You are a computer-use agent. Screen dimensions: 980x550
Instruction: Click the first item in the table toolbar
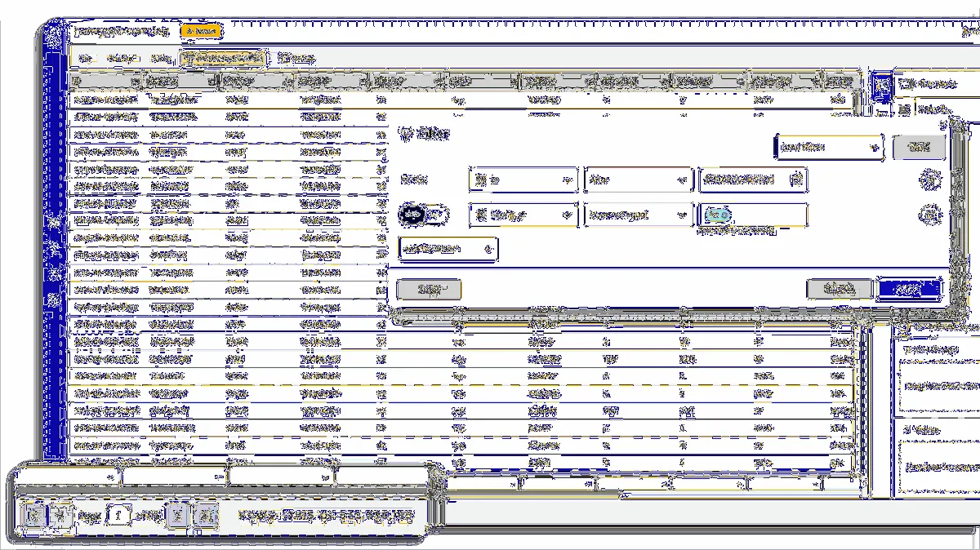click(x=85, y=59)
